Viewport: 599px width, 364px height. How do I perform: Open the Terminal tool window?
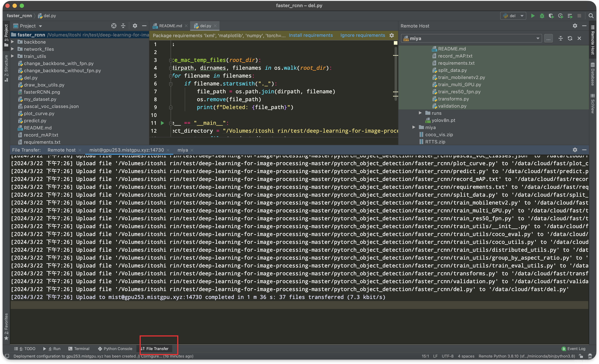pyautogui.click(x=79, y=349)
